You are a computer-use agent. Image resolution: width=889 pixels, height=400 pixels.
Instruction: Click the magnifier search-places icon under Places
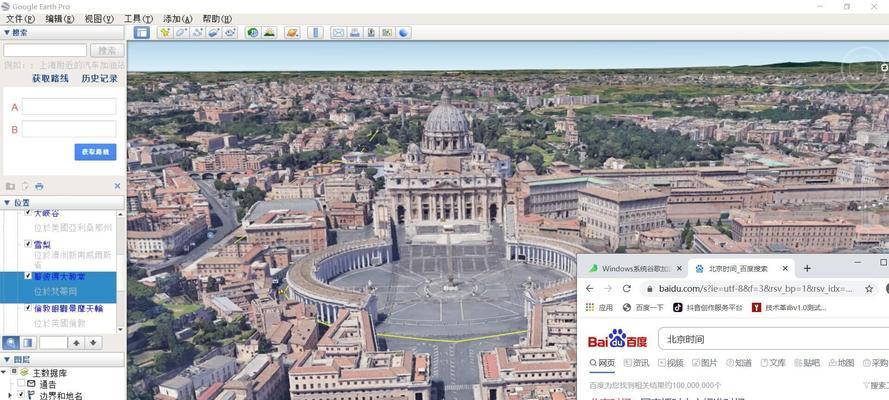point(11,343)
